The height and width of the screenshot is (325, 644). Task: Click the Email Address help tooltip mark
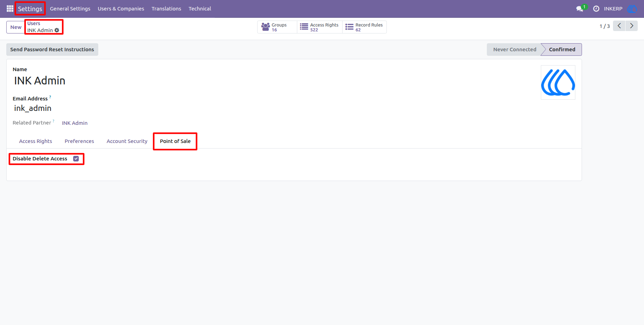coord(50,97)
